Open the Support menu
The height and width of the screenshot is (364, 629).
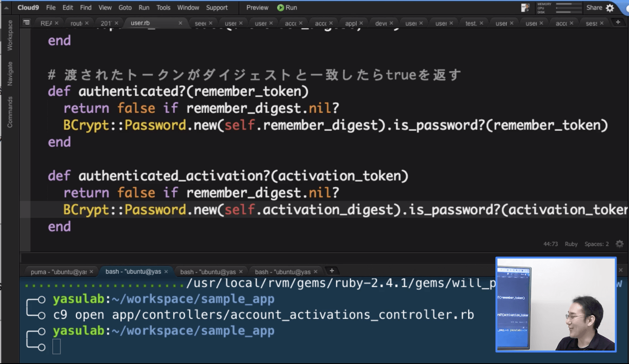click(x=217, y=8)
